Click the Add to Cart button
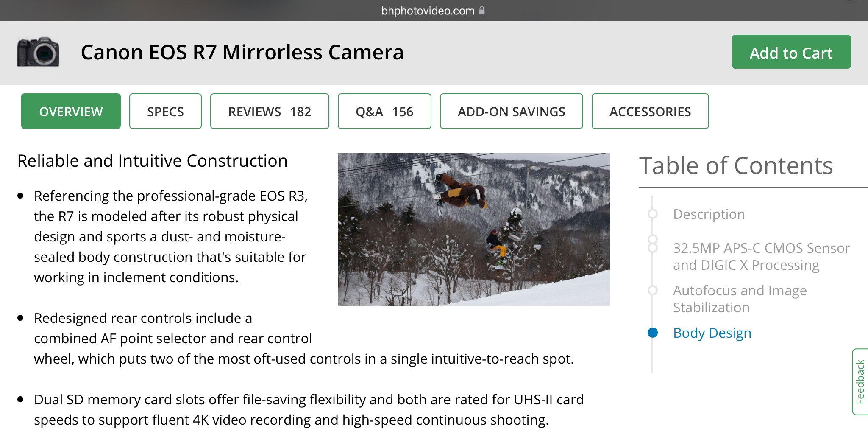Screen dimensions: 868x437 790,53
